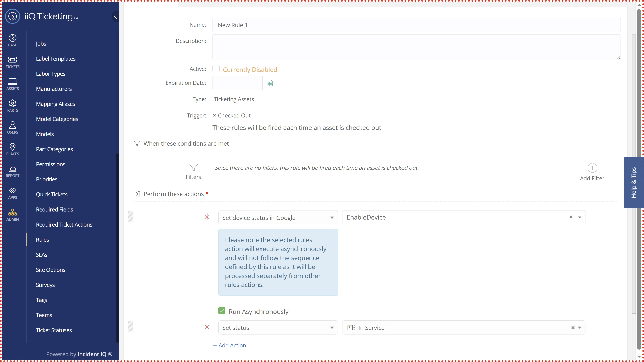Screen dimensions: 644x362
Task: Open Teams
Action: coord(44,315)
